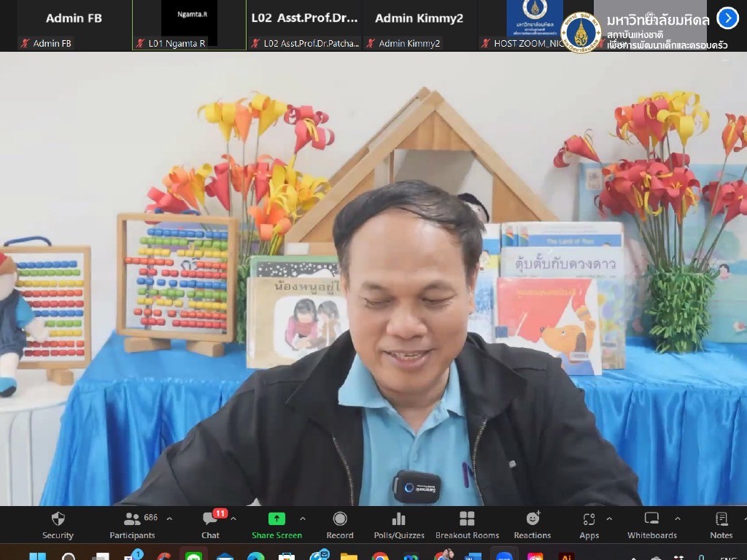Open Polls/Quizzes
The height and width of the screenshot is (560, 747).
click(399, 524)
